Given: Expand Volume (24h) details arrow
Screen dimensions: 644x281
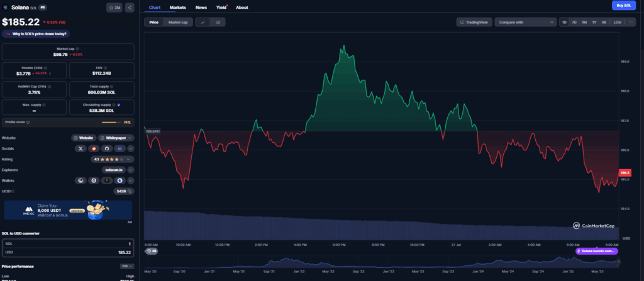Looking at the screenshot, I should click(50, 74).
